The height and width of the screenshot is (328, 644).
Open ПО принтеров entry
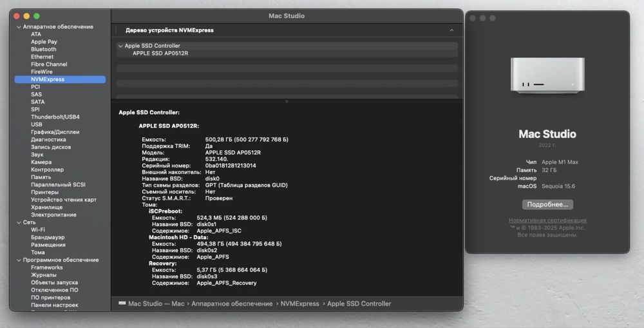point(50,298)
